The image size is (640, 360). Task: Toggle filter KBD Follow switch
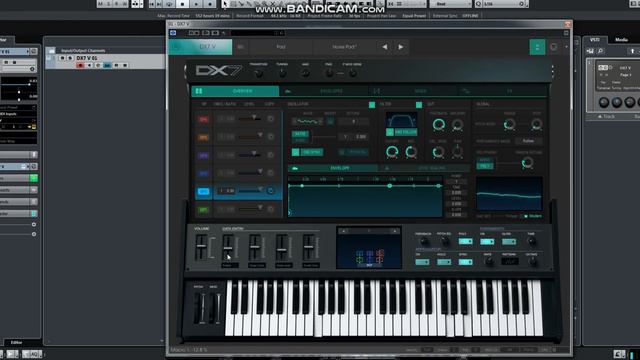point(402,132)
